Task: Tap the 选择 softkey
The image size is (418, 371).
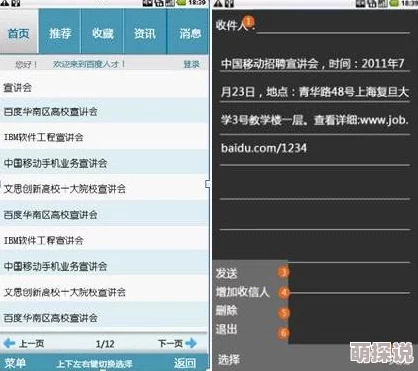Action: click(229, 359)
